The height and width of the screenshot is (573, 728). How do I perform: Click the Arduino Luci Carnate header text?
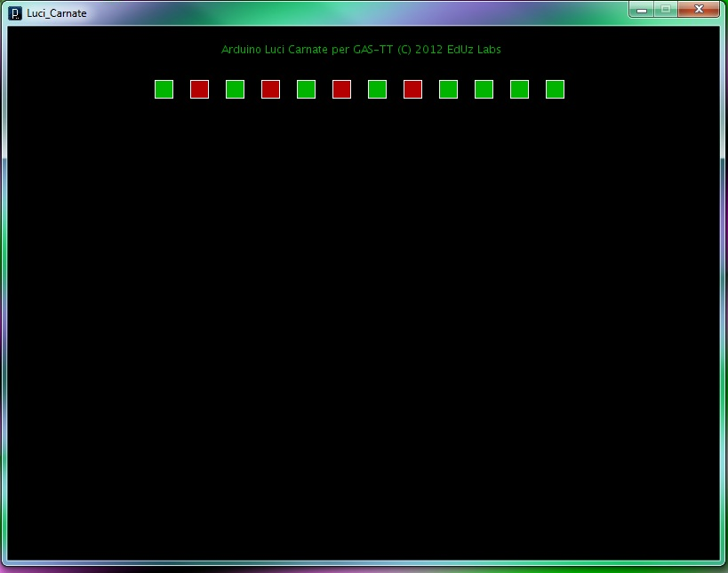(361, 50)
